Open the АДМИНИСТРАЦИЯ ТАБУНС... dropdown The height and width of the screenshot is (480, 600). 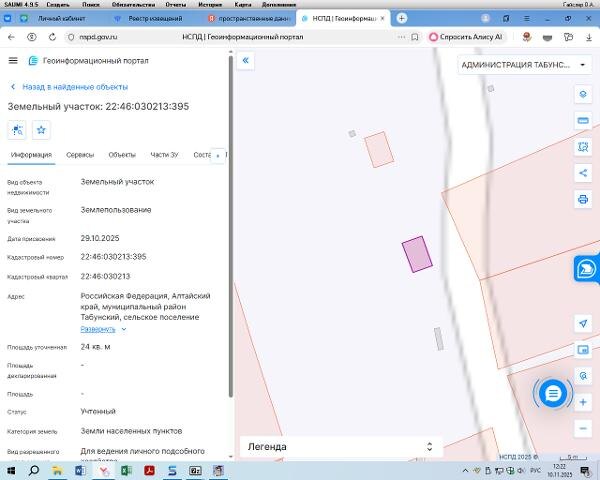[524, 65]
